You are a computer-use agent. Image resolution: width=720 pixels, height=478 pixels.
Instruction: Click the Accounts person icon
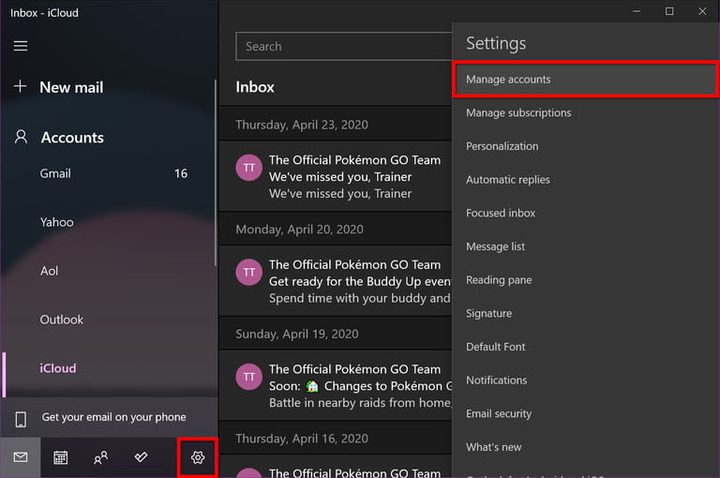(x=20, y=137)
